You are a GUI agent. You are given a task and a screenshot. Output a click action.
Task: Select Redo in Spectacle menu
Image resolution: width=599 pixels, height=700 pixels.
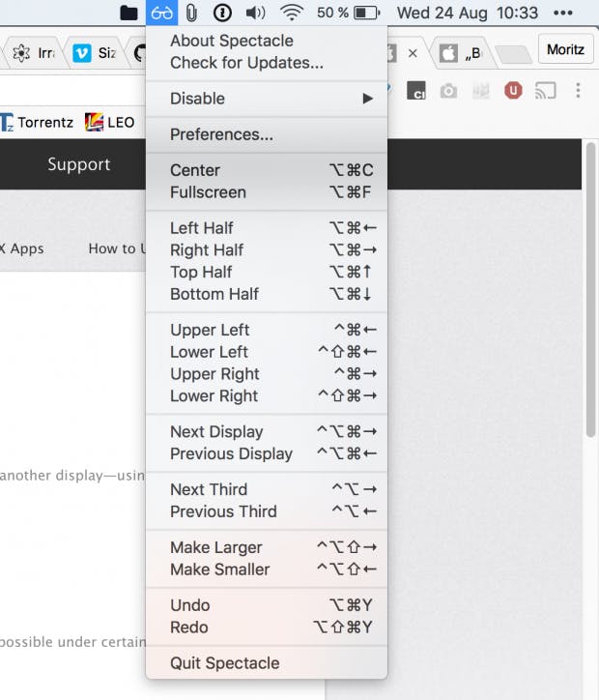[267, 627]
